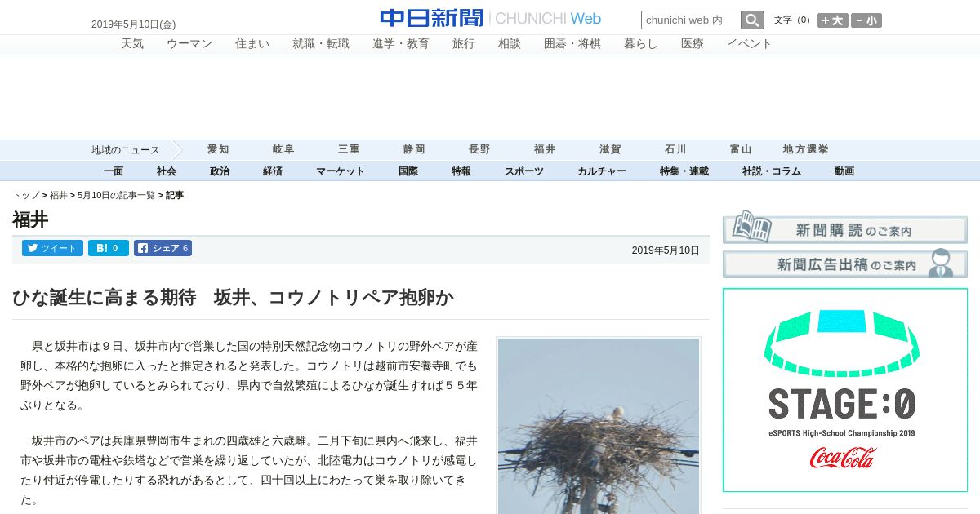Click the トップ breadcrumb link
The height and width of the screenshot is (514, 980).
click(x=25, y=196)
